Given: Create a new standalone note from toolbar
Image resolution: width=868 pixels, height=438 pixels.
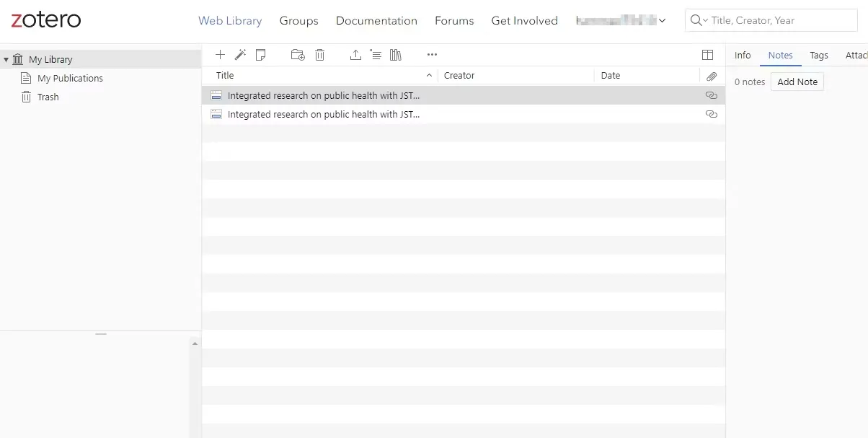Looking at the screenshot, I should (261, 55).
